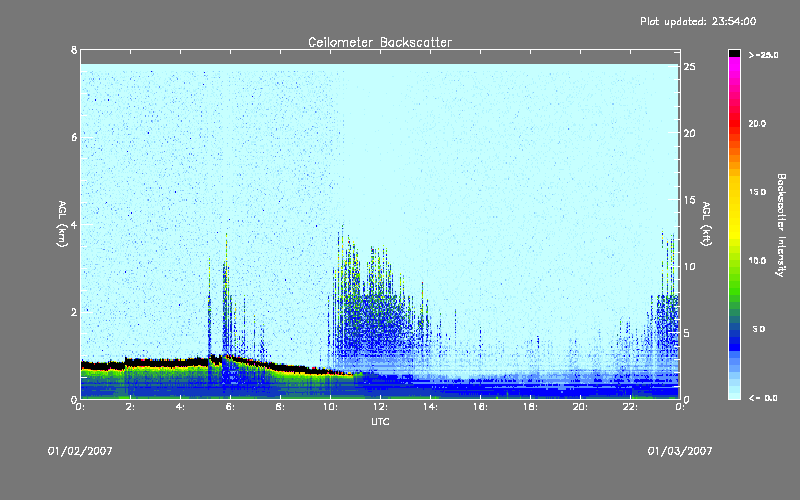Click the black cloud base layer near 2 UTC
This screenshot has width=800, height=500.
coord(131,362)
